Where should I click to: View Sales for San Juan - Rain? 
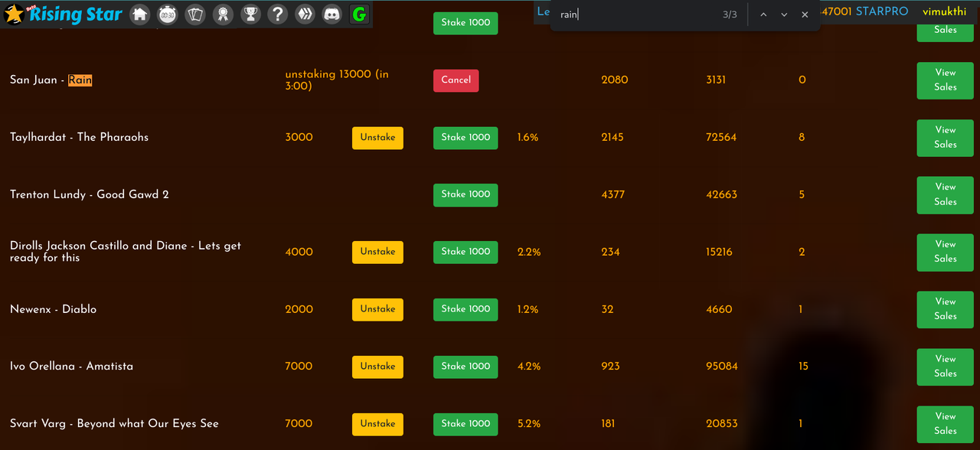(946, 80)
